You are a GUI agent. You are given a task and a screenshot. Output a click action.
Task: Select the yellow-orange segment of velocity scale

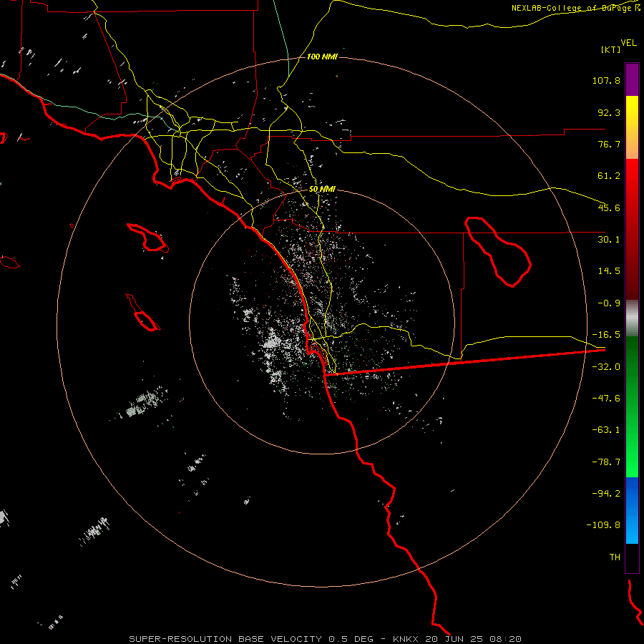(632, 127)
